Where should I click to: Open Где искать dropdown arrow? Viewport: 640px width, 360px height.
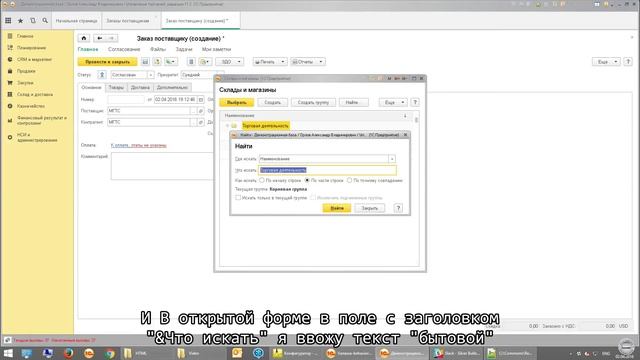point(392,159)
